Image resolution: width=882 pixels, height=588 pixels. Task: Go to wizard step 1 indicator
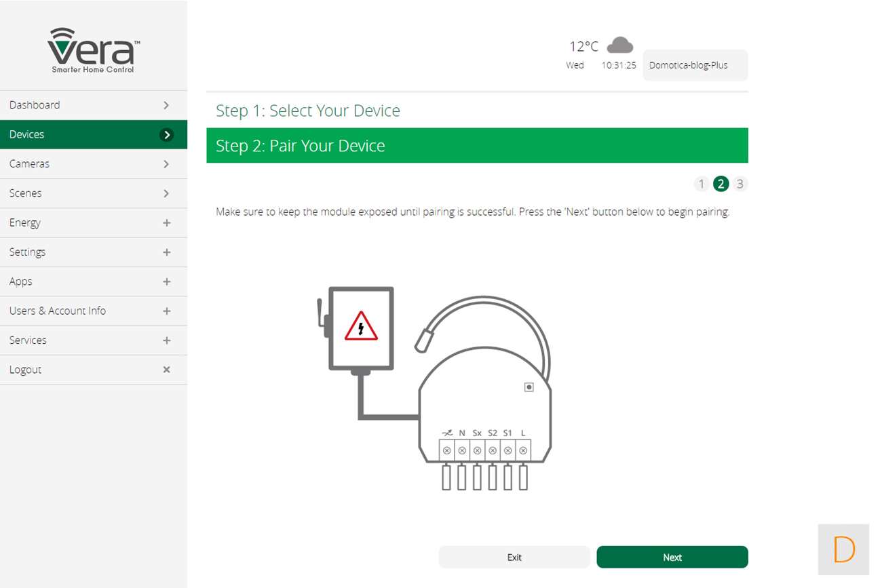pyautogui.click(x=702, y=184)
